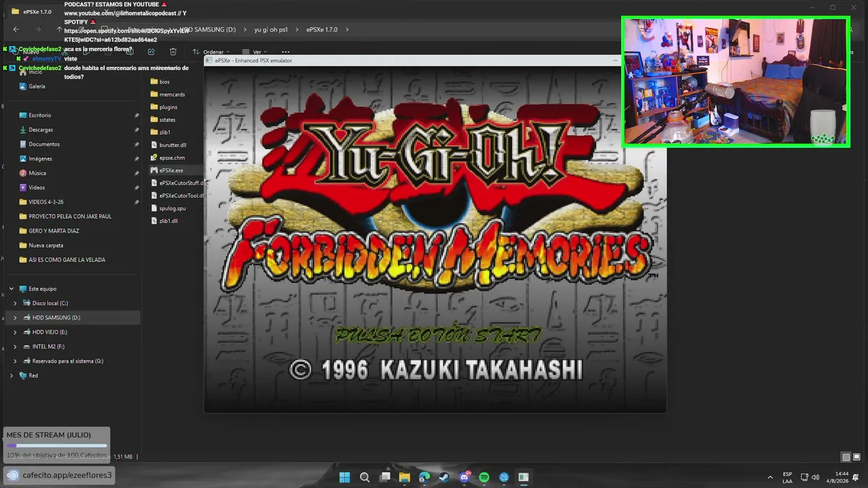Click the ePSXe emulator title bar

(412, 60)
